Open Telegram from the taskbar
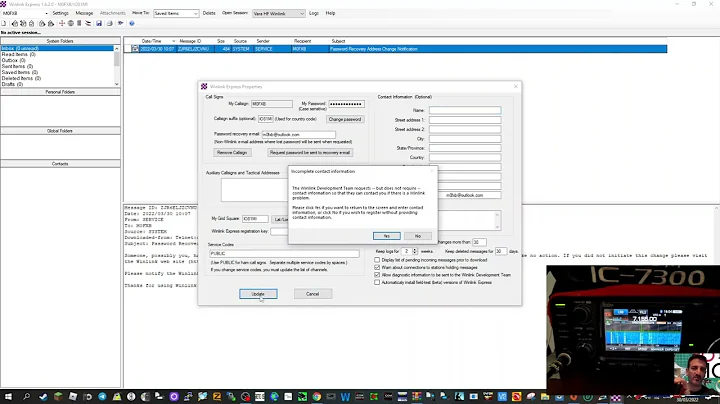The width and height of the screenshot is (720, 404). tap(102, 397)
